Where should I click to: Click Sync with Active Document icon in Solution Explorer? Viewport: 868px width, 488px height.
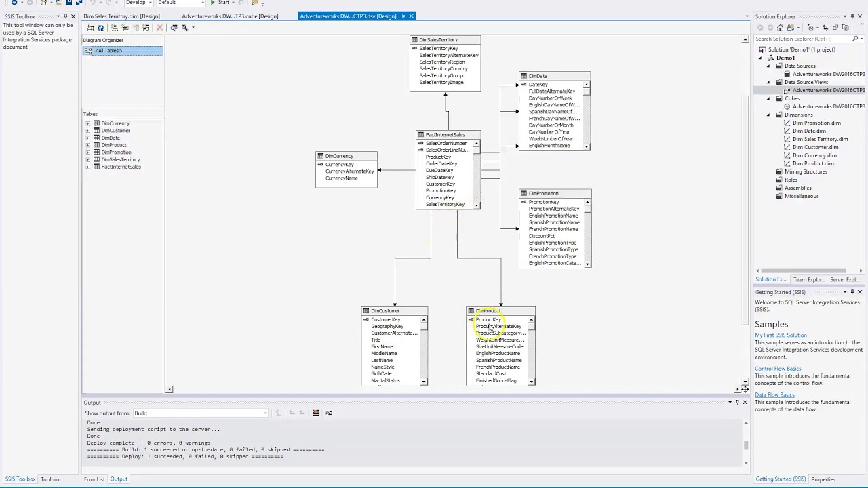[825, 28]
